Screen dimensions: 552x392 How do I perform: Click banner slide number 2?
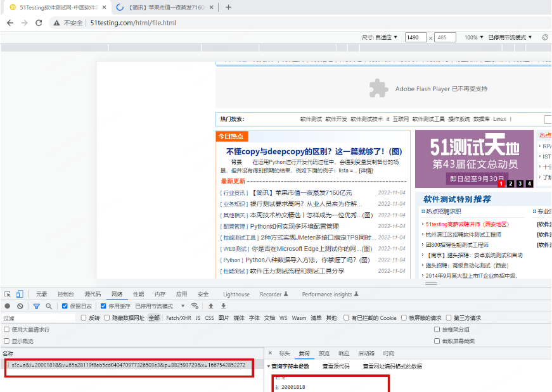pyautogui.click(x=510, y=183)
